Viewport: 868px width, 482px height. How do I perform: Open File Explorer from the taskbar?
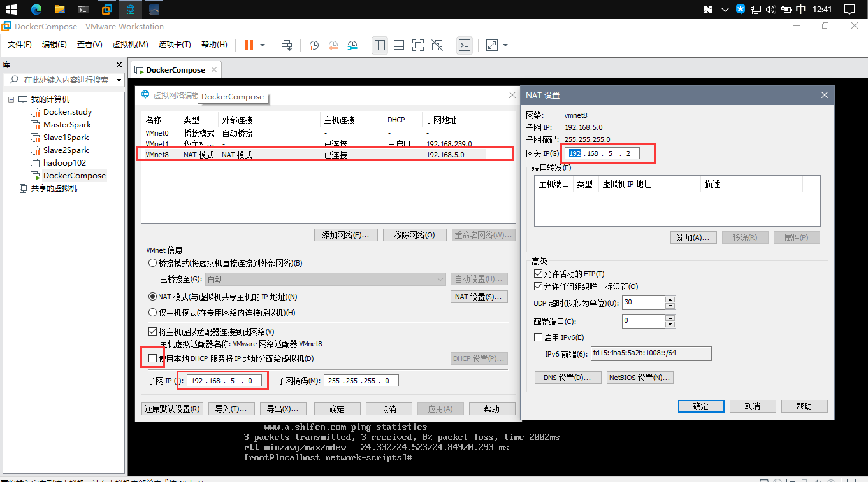click(x=59, y=10)
